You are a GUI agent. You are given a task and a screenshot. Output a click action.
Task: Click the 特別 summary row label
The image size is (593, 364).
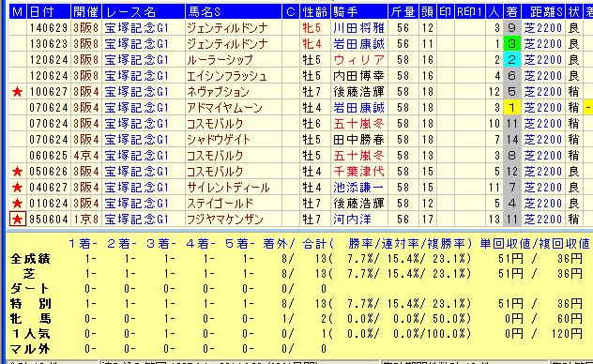30,304
